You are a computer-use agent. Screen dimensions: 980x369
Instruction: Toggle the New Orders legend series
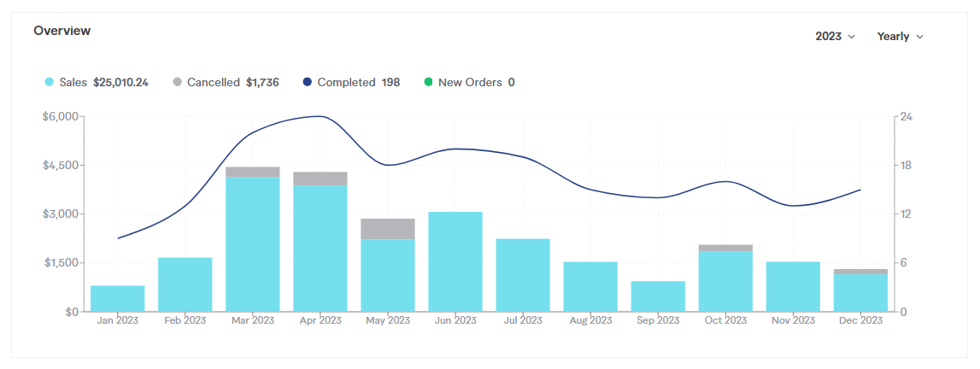click(x=470, y=83)
